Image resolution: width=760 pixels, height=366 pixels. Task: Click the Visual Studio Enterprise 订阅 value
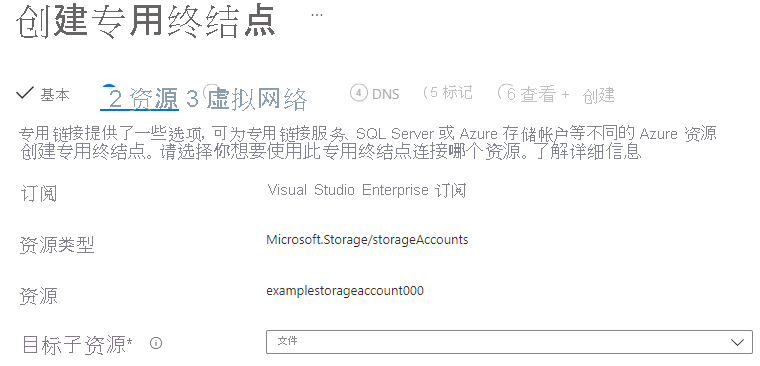click(x=366, y=190)
